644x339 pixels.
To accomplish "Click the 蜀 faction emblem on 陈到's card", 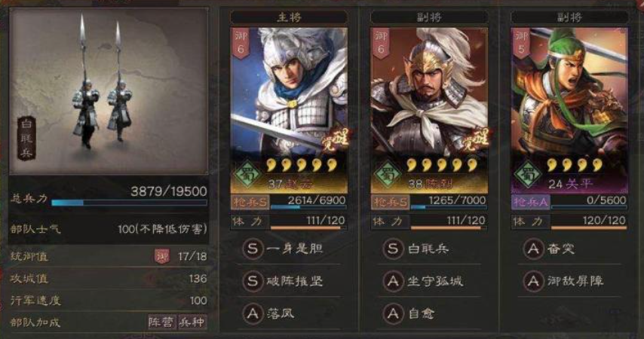I will coord(388,175).
